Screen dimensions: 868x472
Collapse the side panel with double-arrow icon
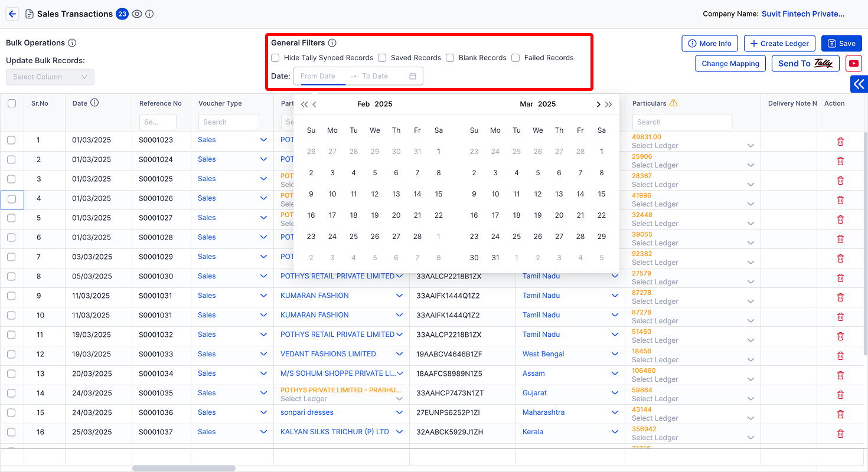(x=859, y=84)
